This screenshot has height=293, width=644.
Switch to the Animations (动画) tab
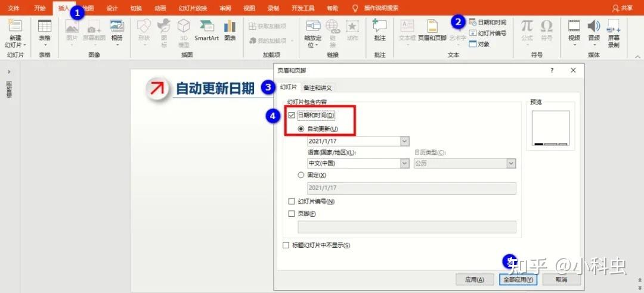[160, 8]
